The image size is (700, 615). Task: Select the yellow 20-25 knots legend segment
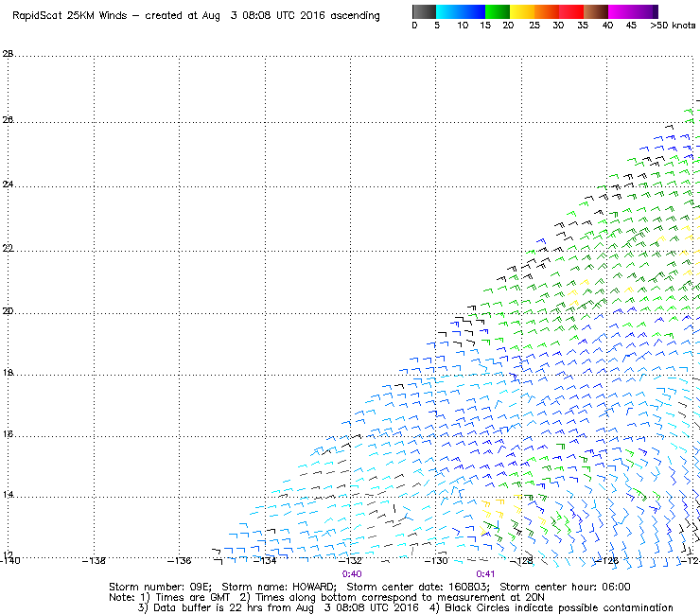pos(522,11)
